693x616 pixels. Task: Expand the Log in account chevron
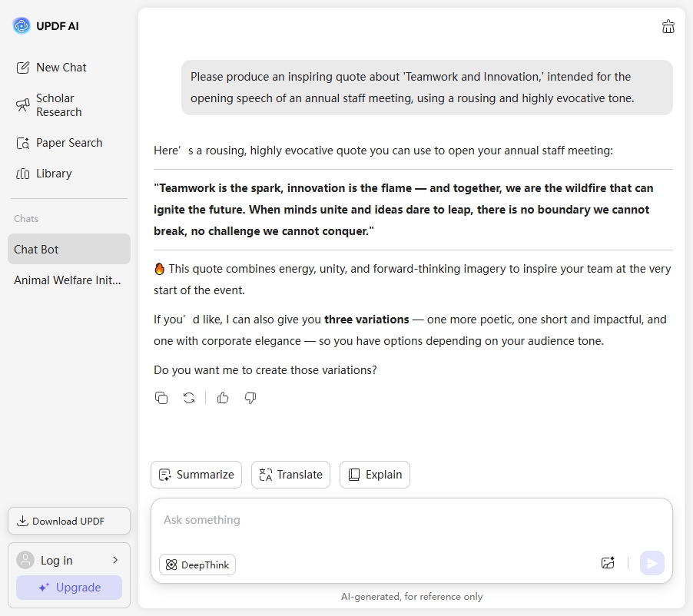(115, 560)
